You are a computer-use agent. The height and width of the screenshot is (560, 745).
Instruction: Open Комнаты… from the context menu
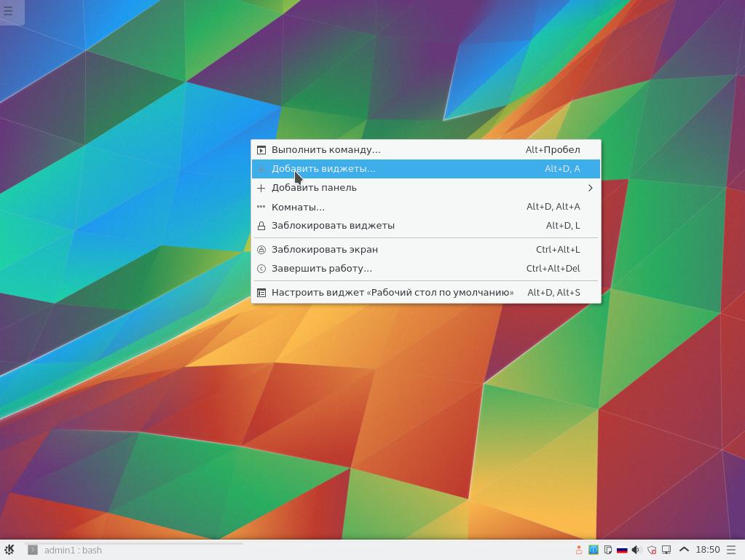(298, 207)
